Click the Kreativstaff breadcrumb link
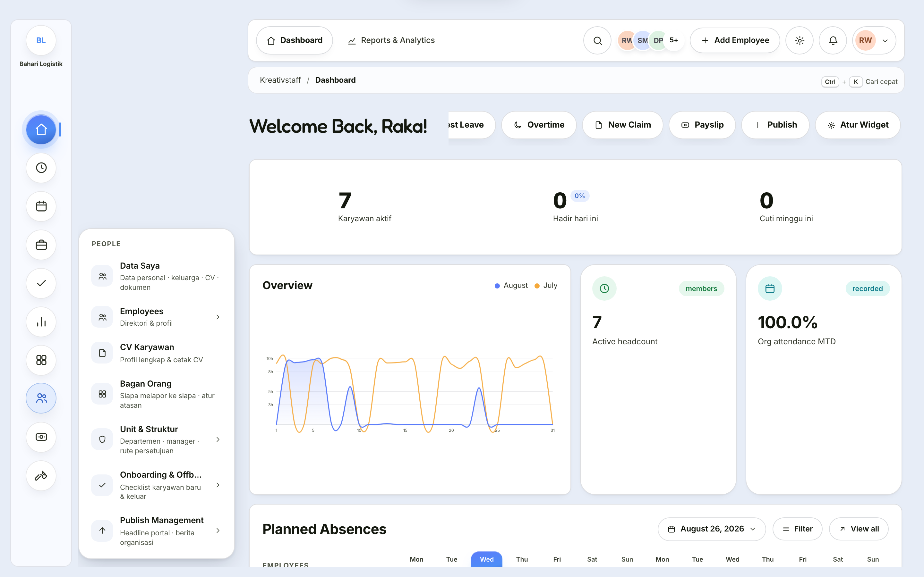This screenshot has width=924, height=577. coord(280,80)
